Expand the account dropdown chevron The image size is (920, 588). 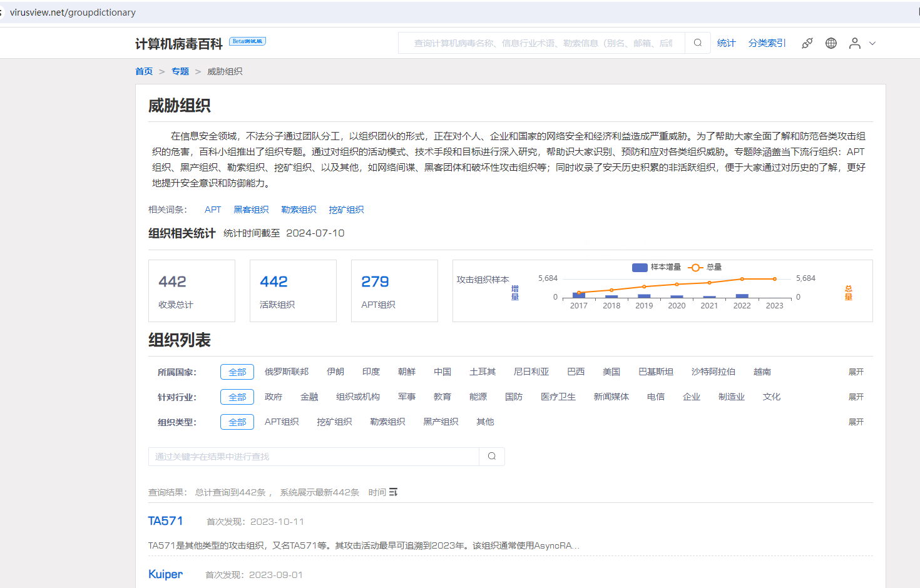point(872,43)
